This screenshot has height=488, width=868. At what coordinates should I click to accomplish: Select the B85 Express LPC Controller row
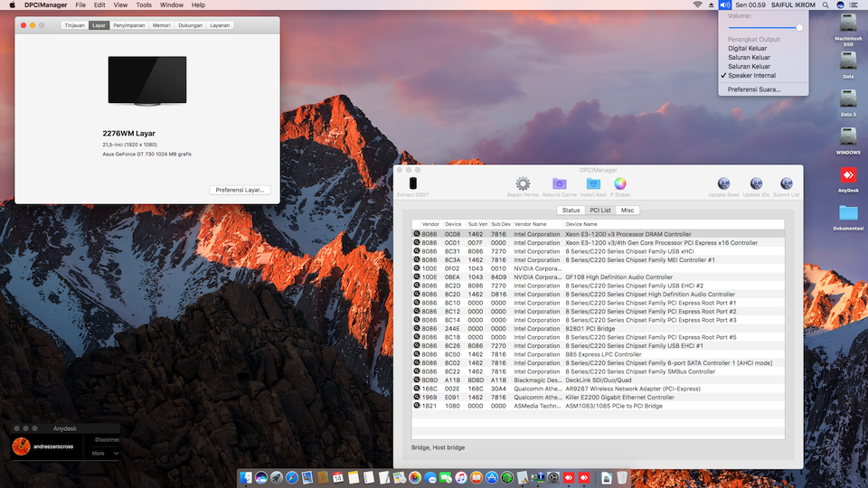click(x=598, y=354)
